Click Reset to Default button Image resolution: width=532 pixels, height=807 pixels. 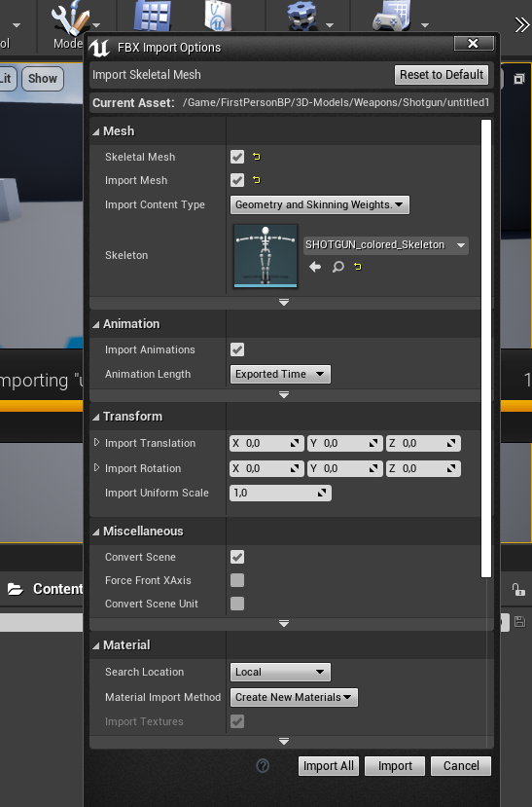click(x=442, y=75)
